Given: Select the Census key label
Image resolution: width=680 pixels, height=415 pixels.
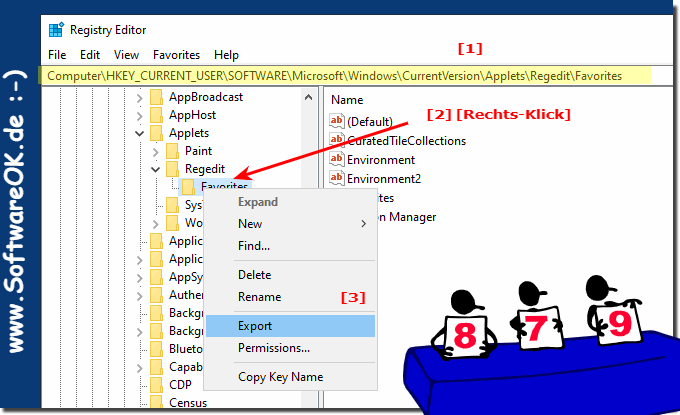Looking at the screenshot, I should pos(188,402).
